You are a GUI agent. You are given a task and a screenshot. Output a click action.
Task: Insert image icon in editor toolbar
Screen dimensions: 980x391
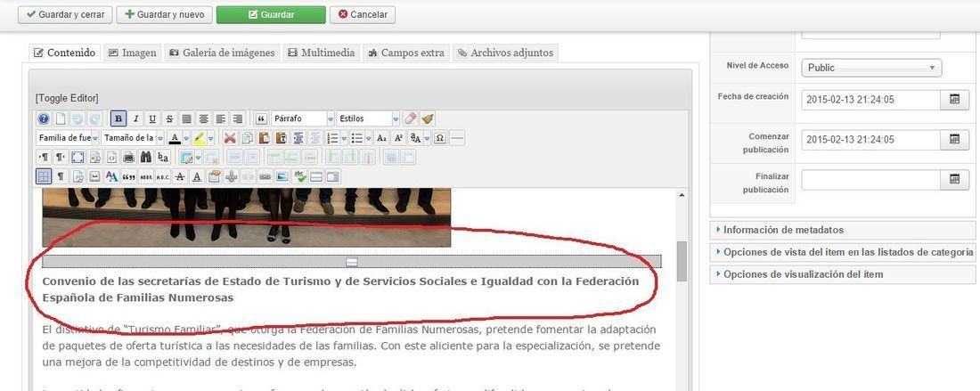pyautogui.click(x=282, y=176)
